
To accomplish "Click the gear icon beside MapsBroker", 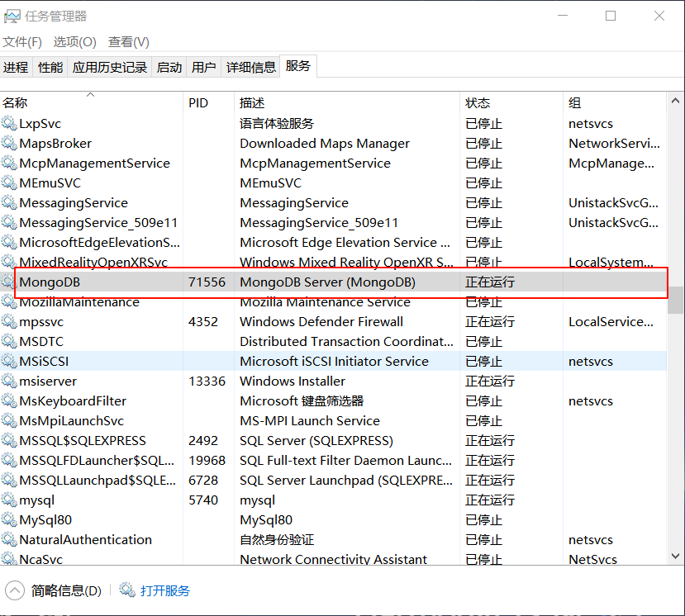I will coord(9,143).
